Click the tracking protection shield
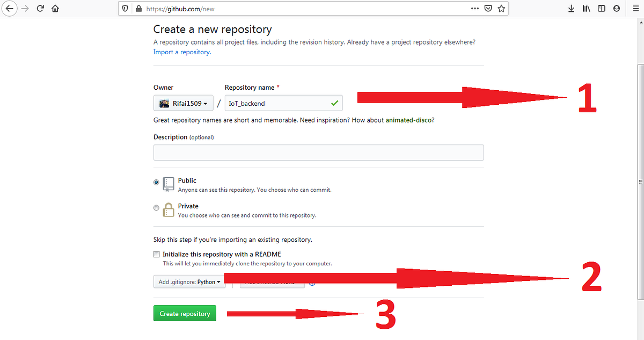The image size is (644, 340). tap(125, 8)
